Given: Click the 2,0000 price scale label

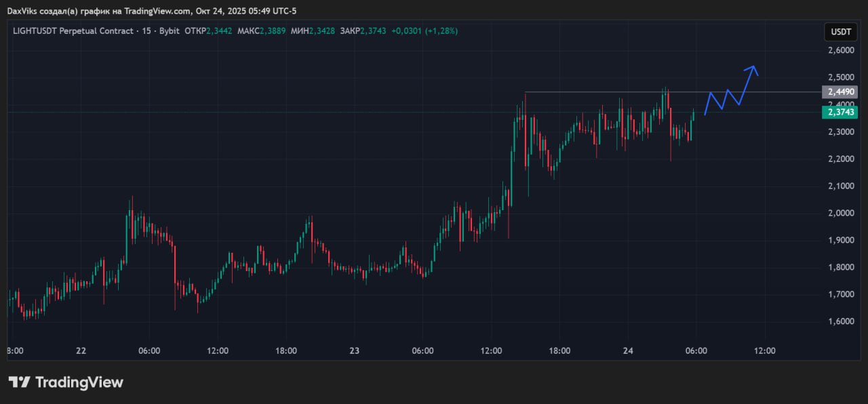Looking at the screenshot, I should click(840, 213).
